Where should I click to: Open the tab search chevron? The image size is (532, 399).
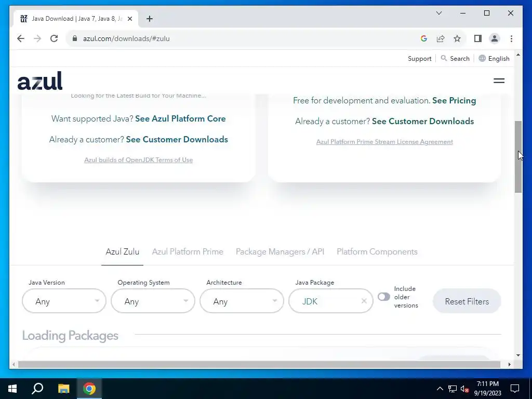(438, 13)
